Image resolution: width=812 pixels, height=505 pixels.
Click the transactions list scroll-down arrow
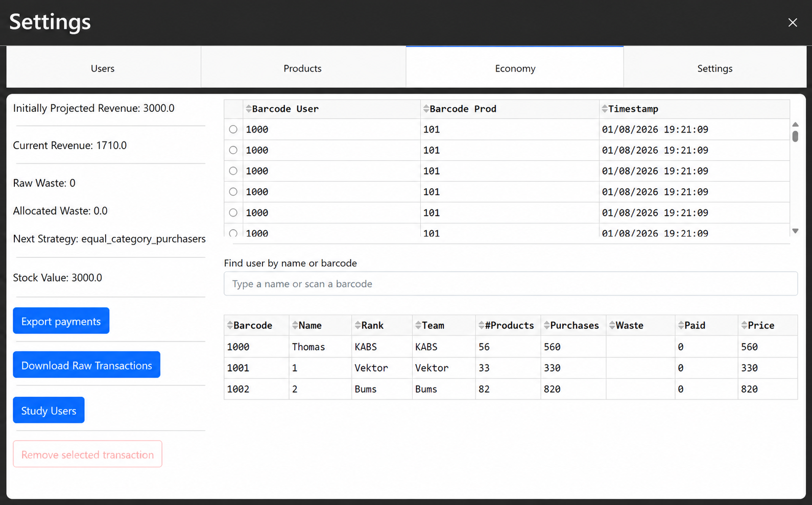[795, 231]
